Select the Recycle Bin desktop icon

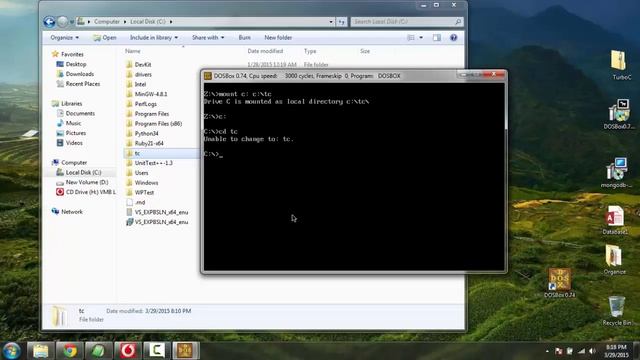pyautogui.click(x=616, y=311)
